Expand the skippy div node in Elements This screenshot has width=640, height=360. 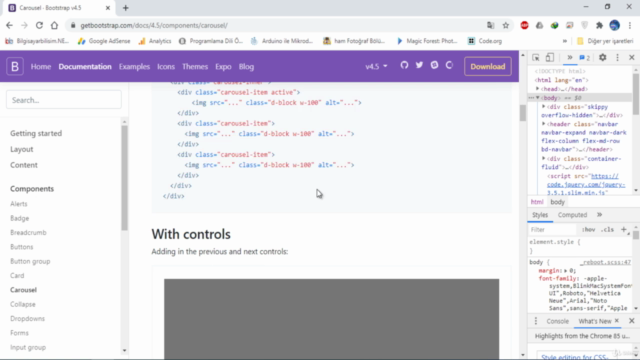click(543, 107)
